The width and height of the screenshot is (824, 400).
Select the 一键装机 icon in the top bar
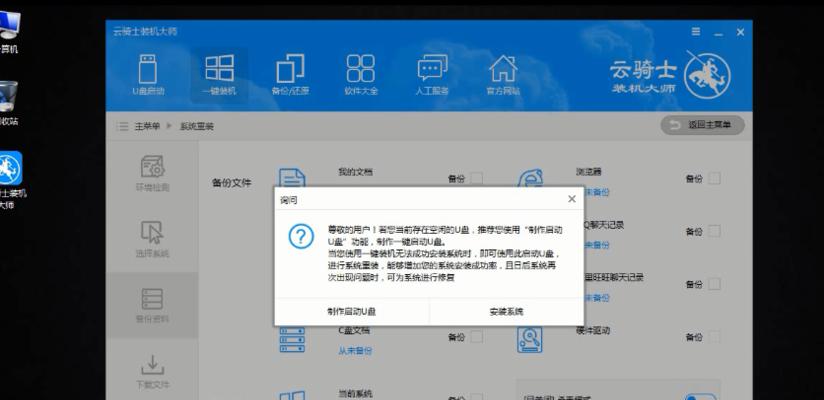coord(219,75)
